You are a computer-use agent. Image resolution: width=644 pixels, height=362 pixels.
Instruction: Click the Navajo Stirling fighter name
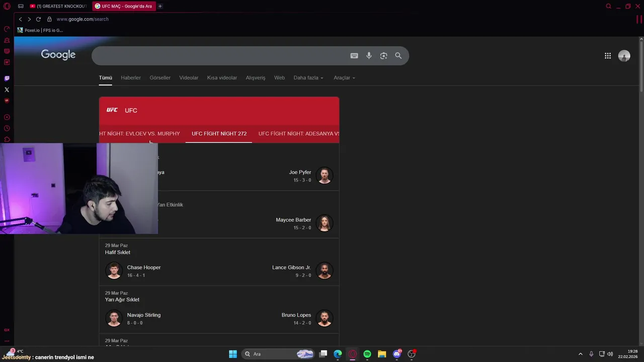(144, 315)
